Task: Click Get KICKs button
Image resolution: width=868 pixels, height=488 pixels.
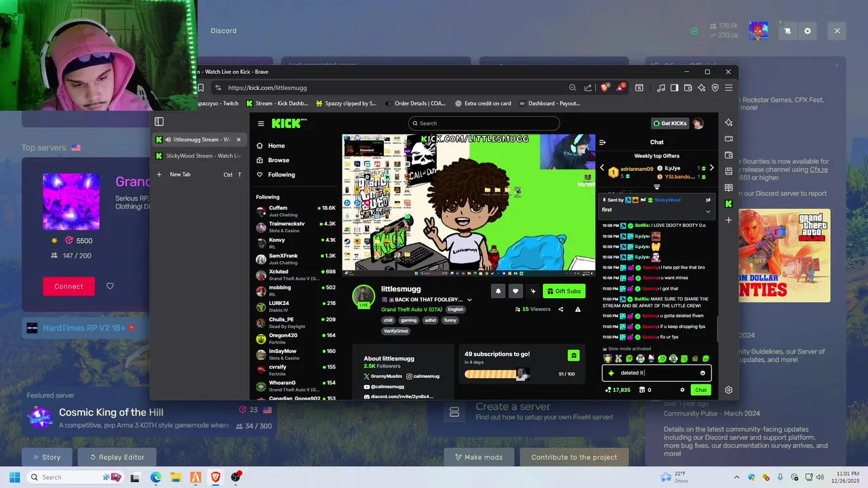Action: (x=670, y=123)
